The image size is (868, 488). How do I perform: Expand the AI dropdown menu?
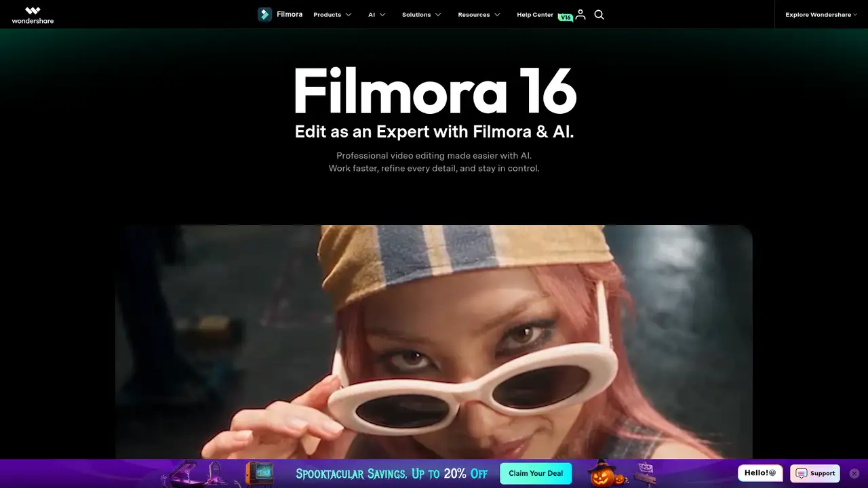377,14
